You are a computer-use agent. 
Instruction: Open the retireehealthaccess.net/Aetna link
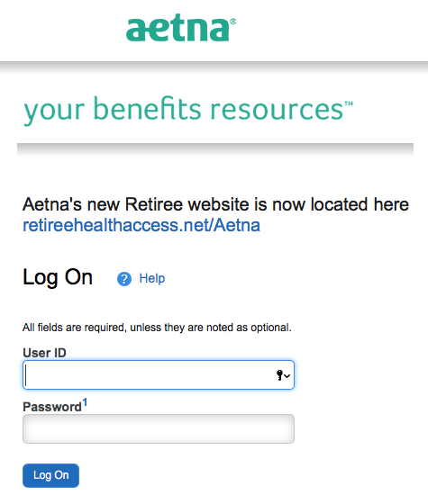(x=141, y=225)
